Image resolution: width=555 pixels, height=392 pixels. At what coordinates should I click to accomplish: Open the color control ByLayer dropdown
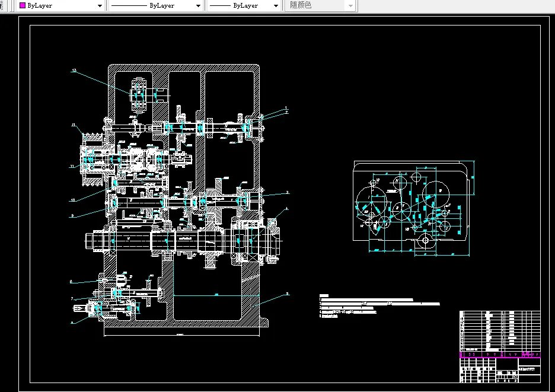pyautogui.click(x=61, y=6)
